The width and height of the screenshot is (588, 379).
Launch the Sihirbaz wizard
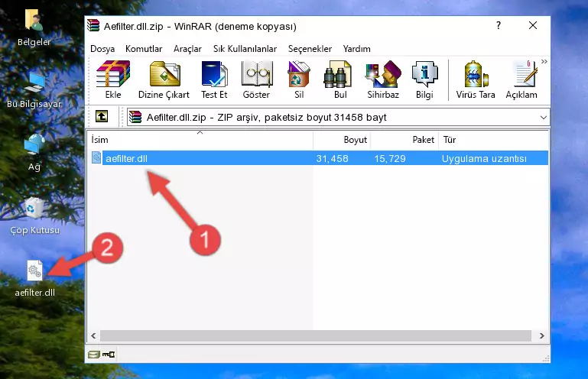coord(383,79)
